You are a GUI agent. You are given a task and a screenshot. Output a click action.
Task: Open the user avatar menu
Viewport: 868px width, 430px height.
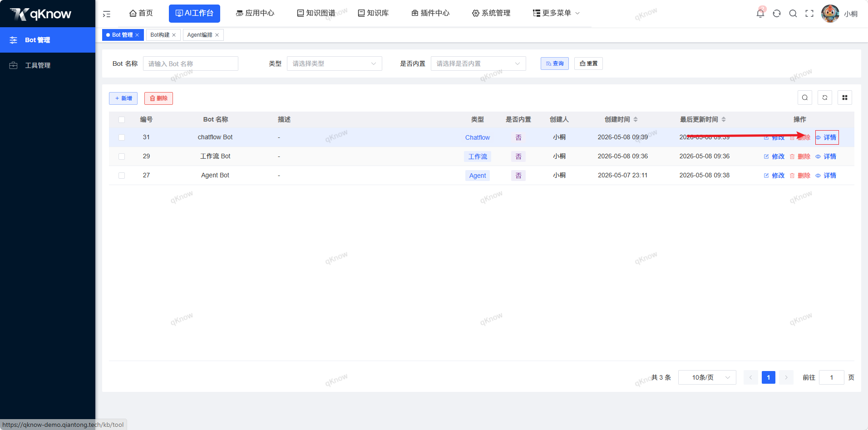coord(830,14)
